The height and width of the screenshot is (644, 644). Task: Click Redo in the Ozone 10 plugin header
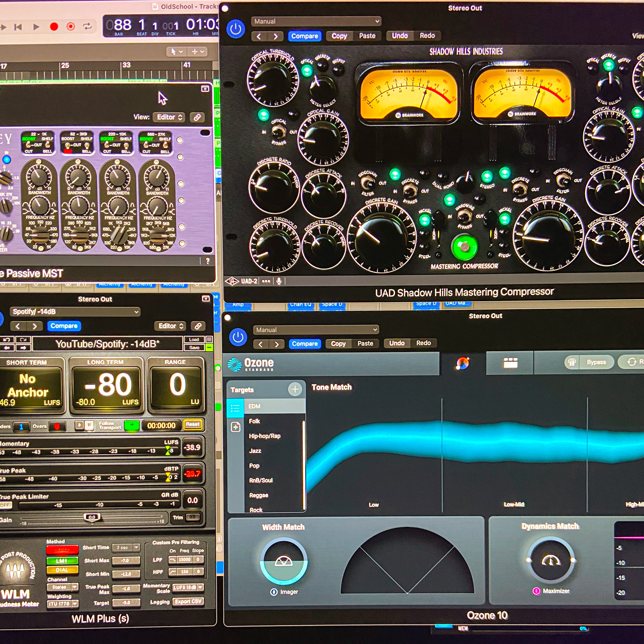tap(423, 343)
